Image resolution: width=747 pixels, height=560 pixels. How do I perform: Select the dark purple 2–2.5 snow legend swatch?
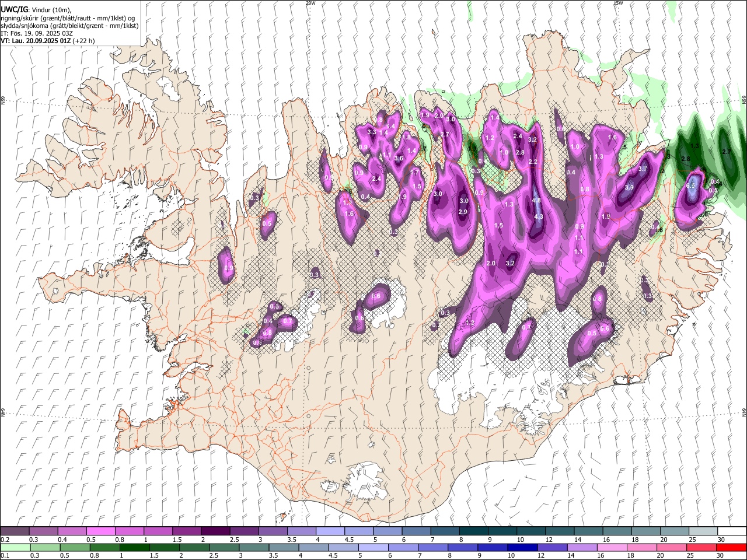coord(215,531)
